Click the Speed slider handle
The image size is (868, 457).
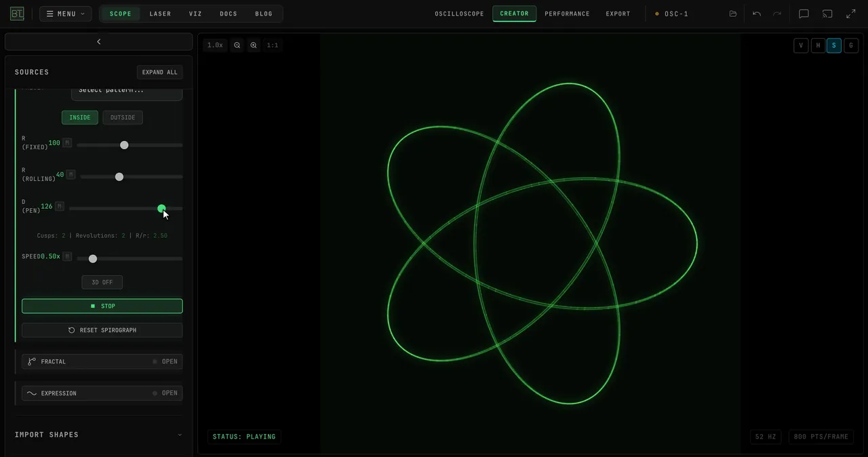93,259
